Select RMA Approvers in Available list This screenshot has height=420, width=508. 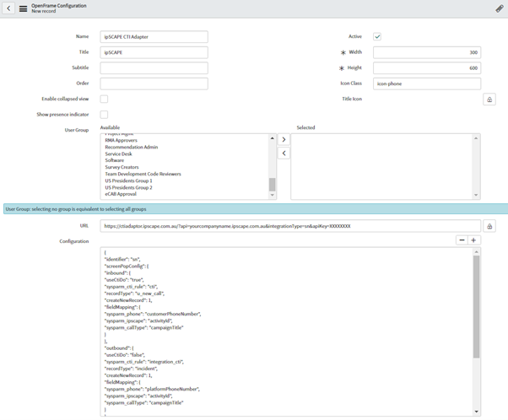[122, 140]
